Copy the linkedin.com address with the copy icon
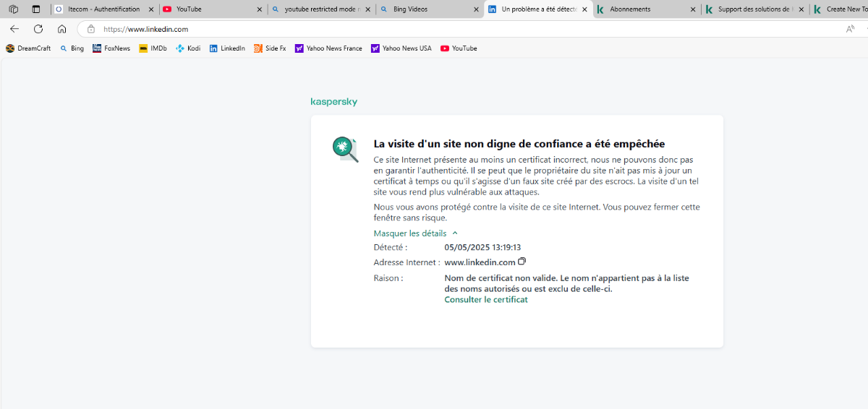The image size is (868, 409). [x=522, y=262]
